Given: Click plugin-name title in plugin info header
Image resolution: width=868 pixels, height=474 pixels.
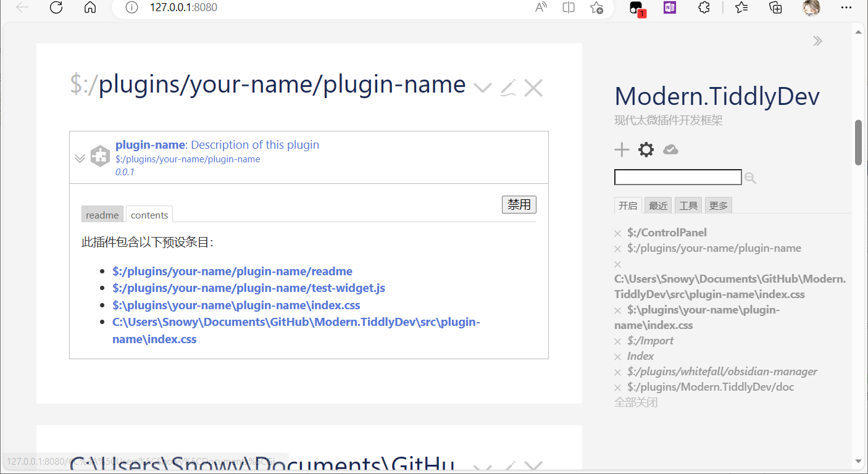Looking at the screenshot, I should [150, 145].
